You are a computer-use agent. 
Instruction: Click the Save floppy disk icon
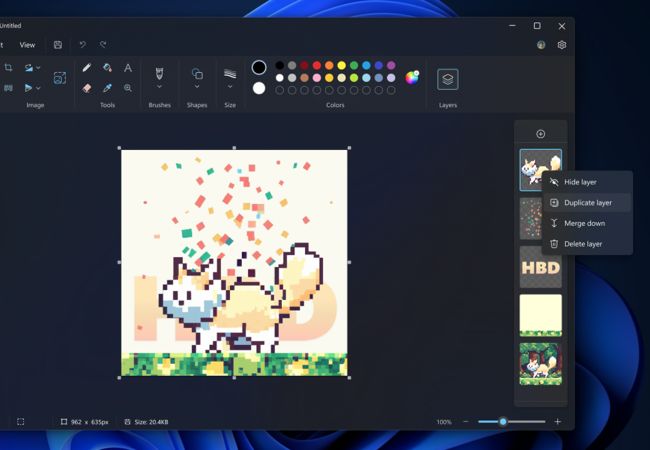(58, 45)
